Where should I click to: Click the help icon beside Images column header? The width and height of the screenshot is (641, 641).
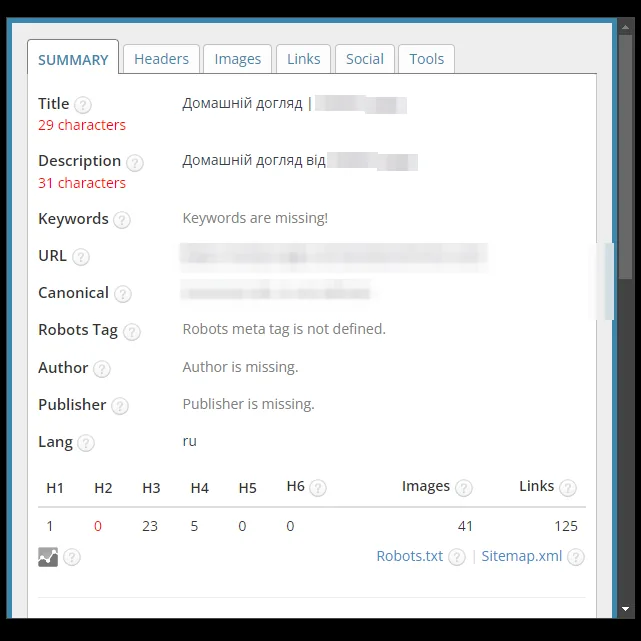pos(464,488)
